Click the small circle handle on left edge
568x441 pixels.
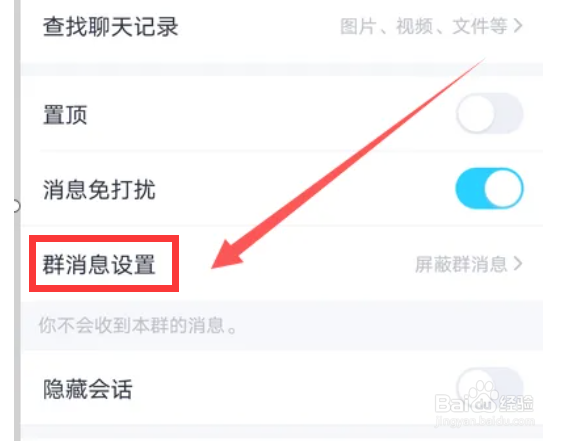16,207
